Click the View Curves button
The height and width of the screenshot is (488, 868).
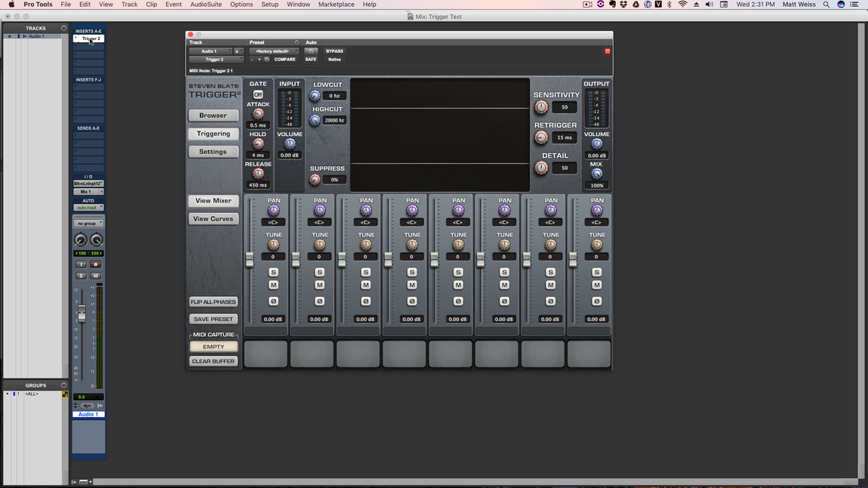click(213, 219)
